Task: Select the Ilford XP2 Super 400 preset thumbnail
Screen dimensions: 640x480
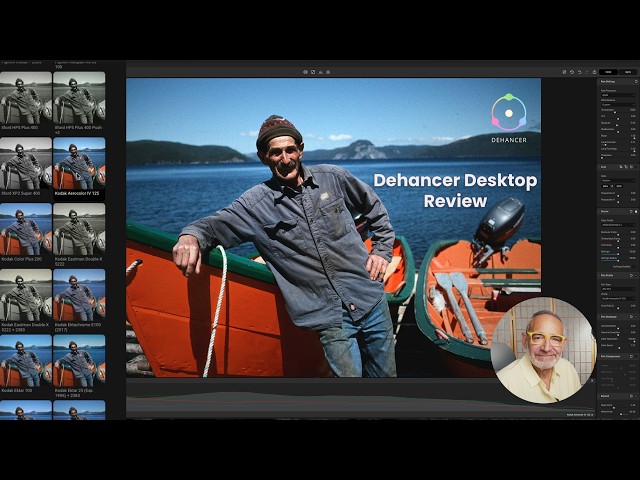Action: (x=26, y=164)
